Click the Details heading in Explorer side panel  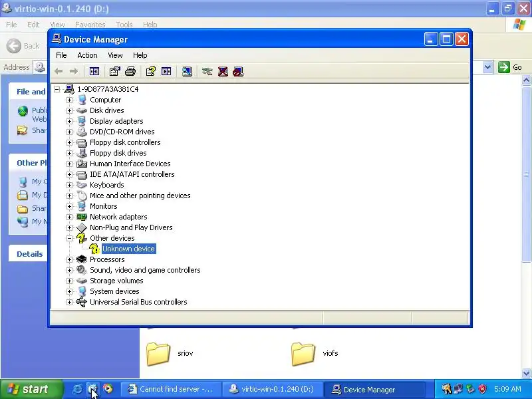30,254
